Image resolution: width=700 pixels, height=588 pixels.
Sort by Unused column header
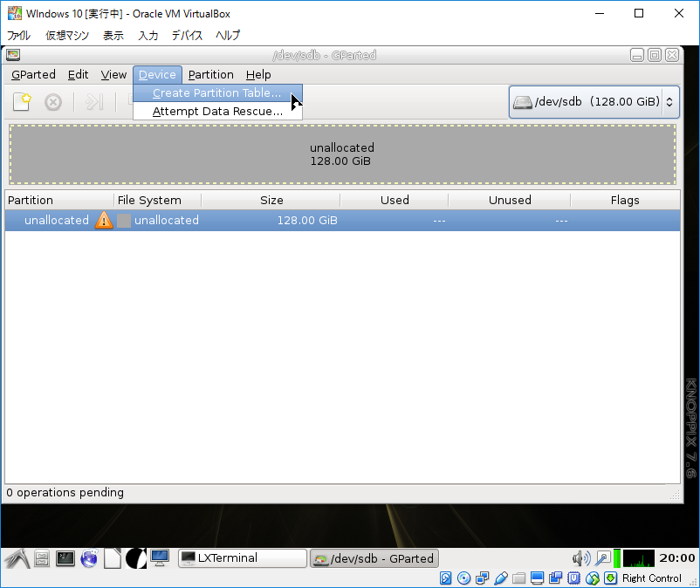pyautogui.click(x=510, y=200)
